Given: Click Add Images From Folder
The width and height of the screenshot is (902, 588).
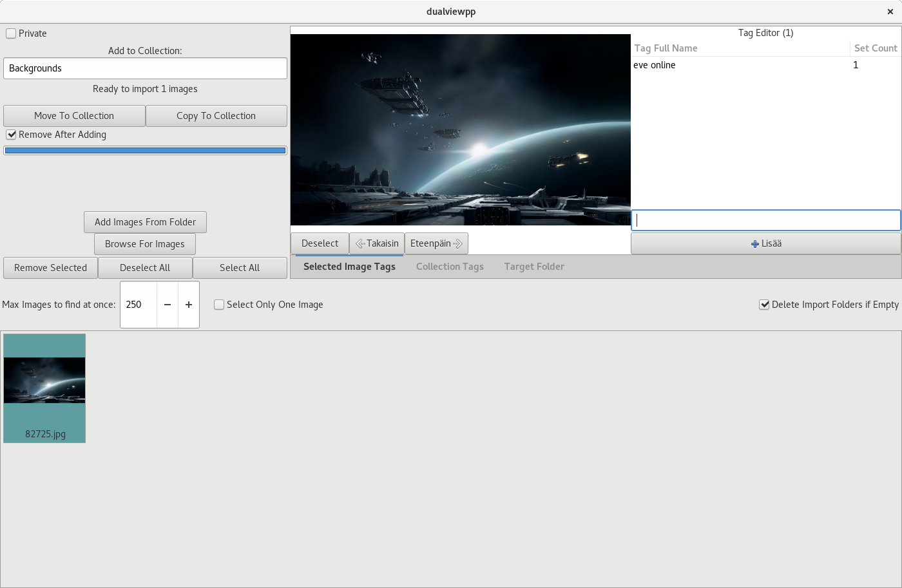Looking at the screenshot, I should point(145,222).
